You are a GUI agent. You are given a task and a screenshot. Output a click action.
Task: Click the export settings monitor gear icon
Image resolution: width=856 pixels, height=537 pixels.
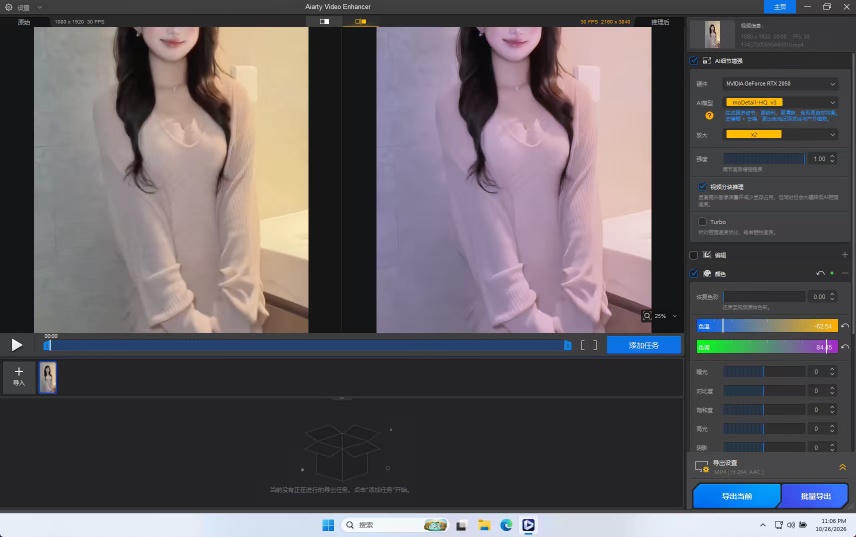coord(702,467)
